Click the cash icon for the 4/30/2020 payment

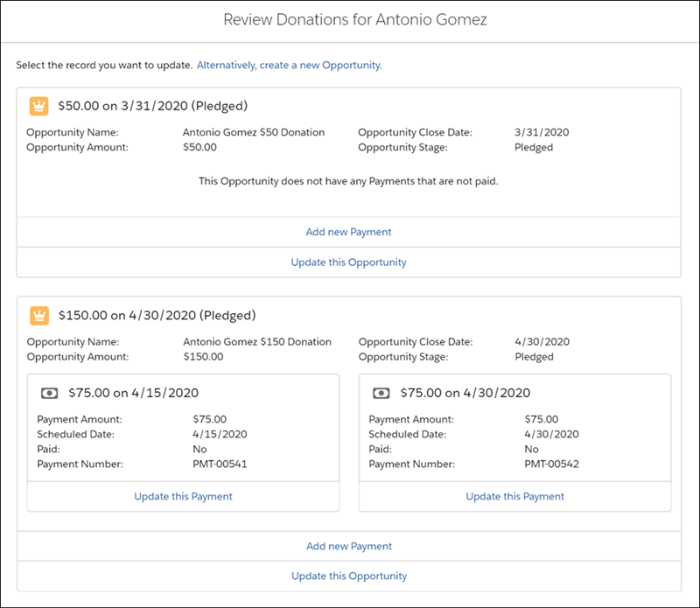point(381,394)
